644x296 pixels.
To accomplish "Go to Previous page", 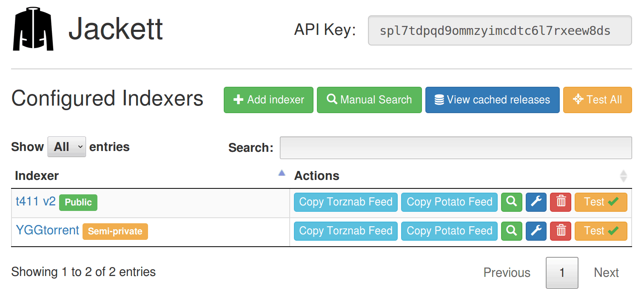I will coord(507,273).
